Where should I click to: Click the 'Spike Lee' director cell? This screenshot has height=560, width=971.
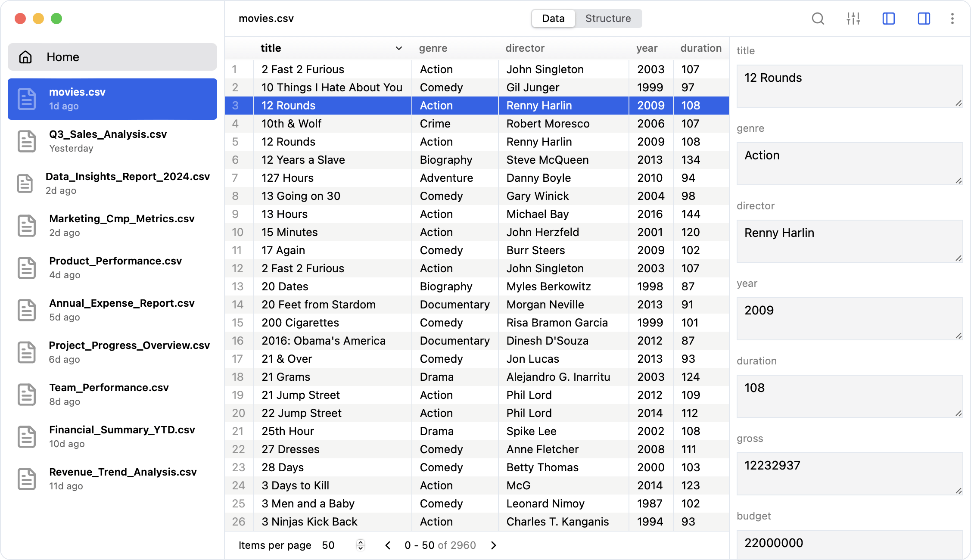563,431
